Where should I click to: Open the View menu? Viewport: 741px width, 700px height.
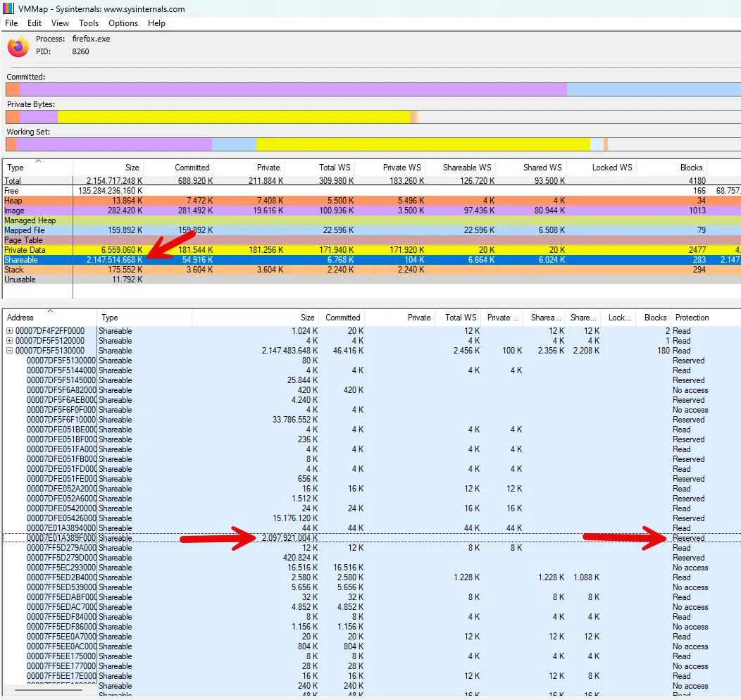click(60, 23)
